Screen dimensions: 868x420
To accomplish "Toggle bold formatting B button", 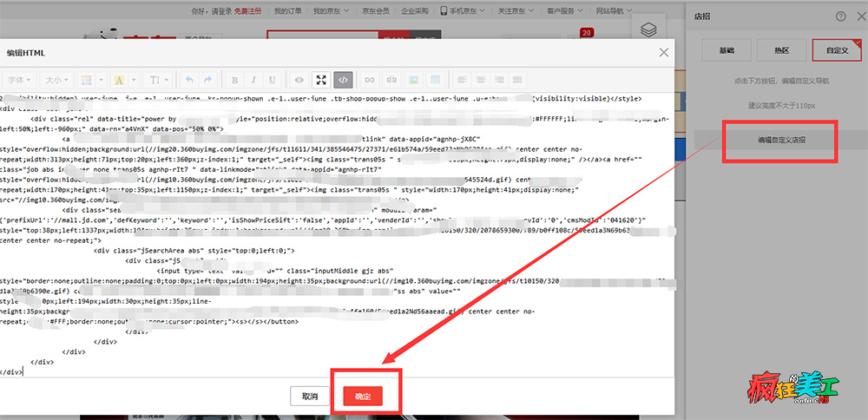I will pos(234,80).
